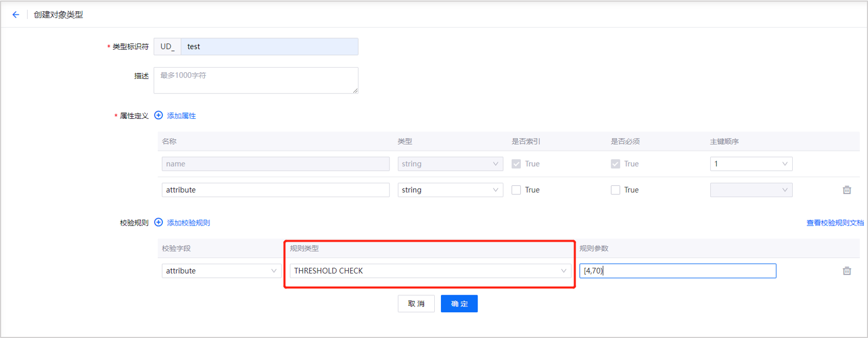Enable 是否必须 checkbox for attribute row
This screenshot has height=338, width=868.
[x=615, y=190]
